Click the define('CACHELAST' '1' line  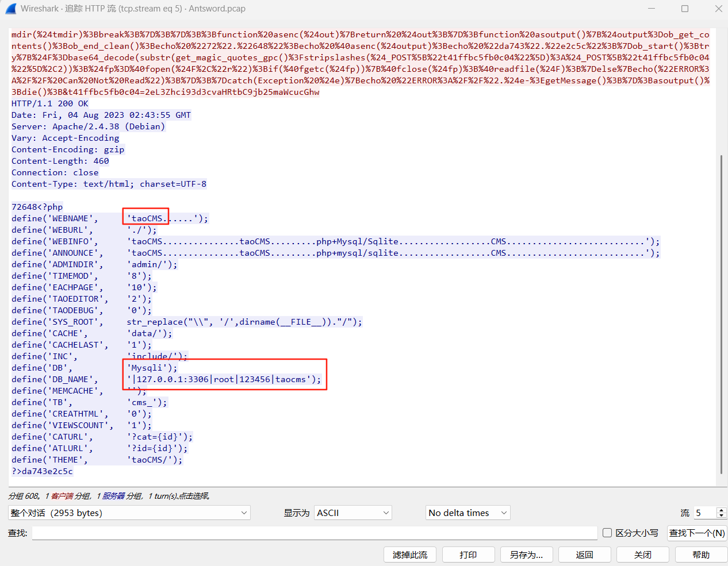pyautogui.click(x=82, y=345)
